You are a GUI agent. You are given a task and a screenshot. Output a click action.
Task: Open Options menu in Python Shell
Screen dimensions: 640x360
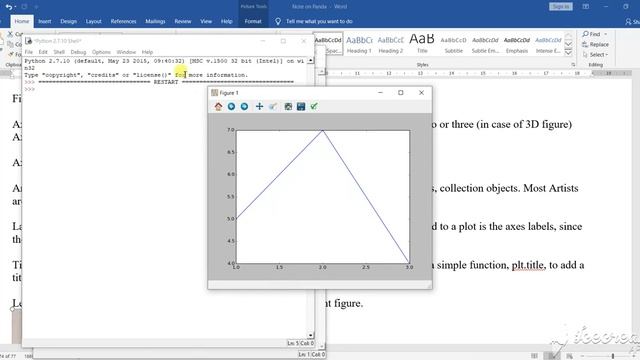point(101,52)
